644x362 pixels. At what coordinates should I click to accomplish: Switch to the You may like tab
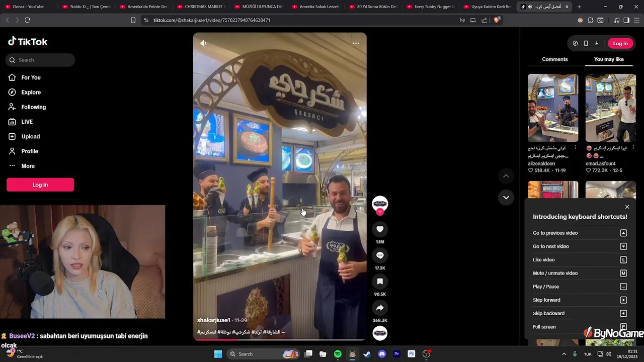point(609,59)
